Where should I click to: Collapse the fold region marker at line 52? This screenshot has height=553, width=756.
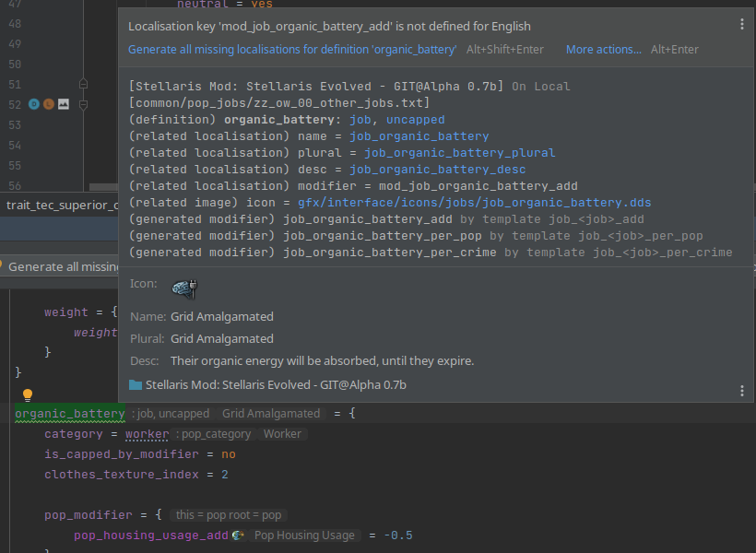coord(83,105)
